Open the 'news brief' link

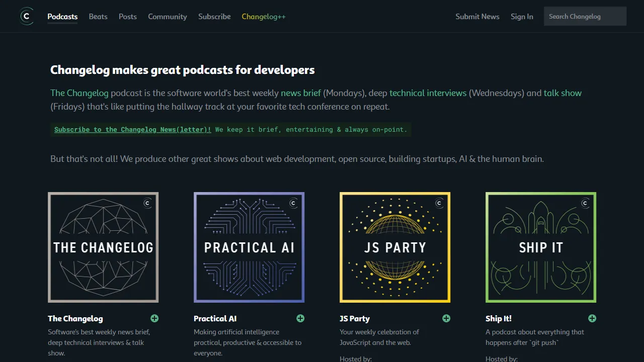301,93
